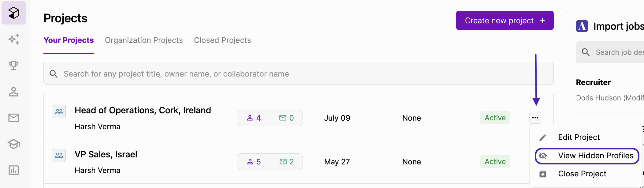Click the Create new project button
Screen dimensions: 644x188
click(x=505, y=21)
